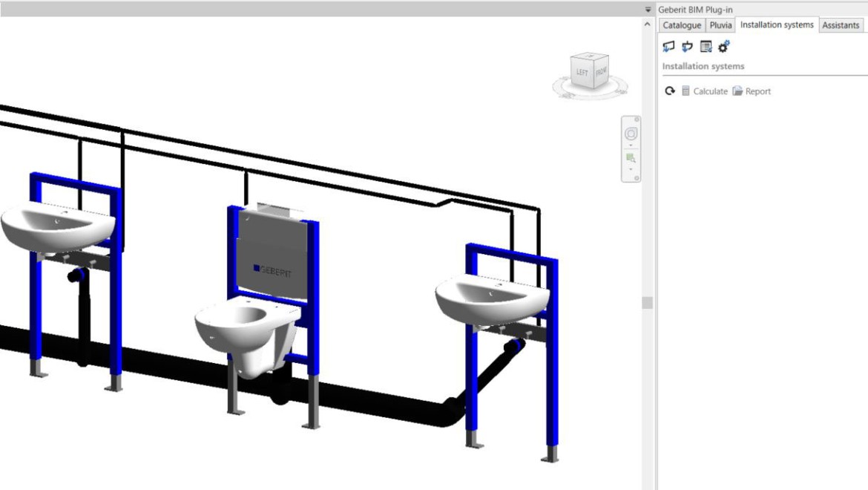The width and height of the screenshot is (868, 490).
Task: Expand the zoom options dropdown arrow
Action: click(x=631, y=169)
